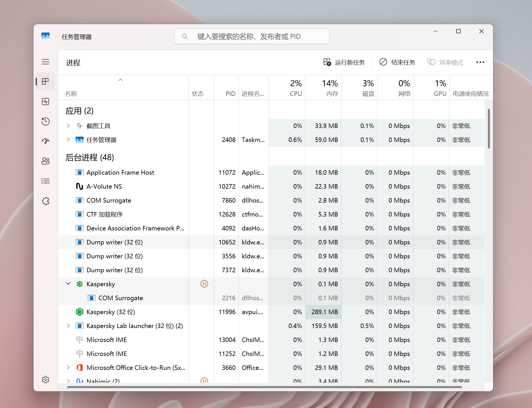This screenshot has width=532, height=408.
Task: Sort by the 进程名 column header
Action: [x=253, y=88]
